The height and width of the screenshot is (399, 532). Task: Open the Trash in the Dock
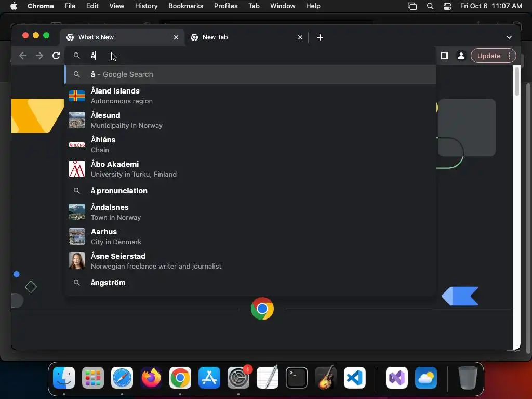468,378
